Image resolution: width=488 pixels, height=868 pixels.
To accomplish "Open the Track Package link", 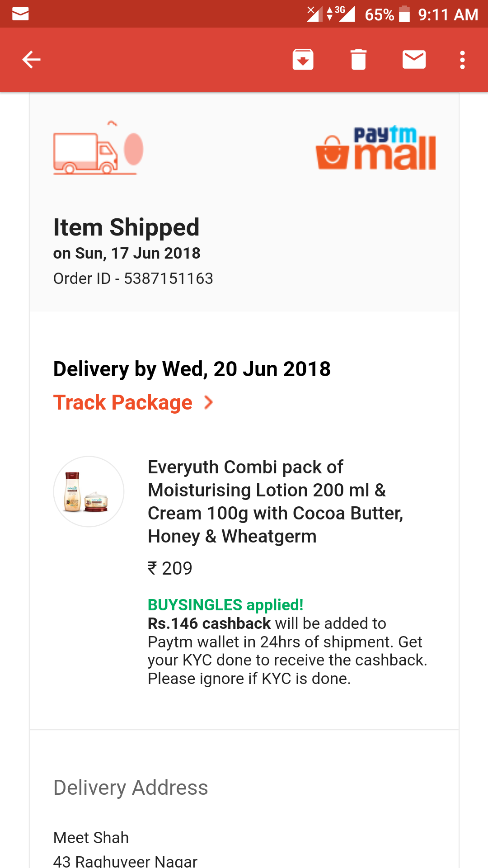I will click(123, 402).
